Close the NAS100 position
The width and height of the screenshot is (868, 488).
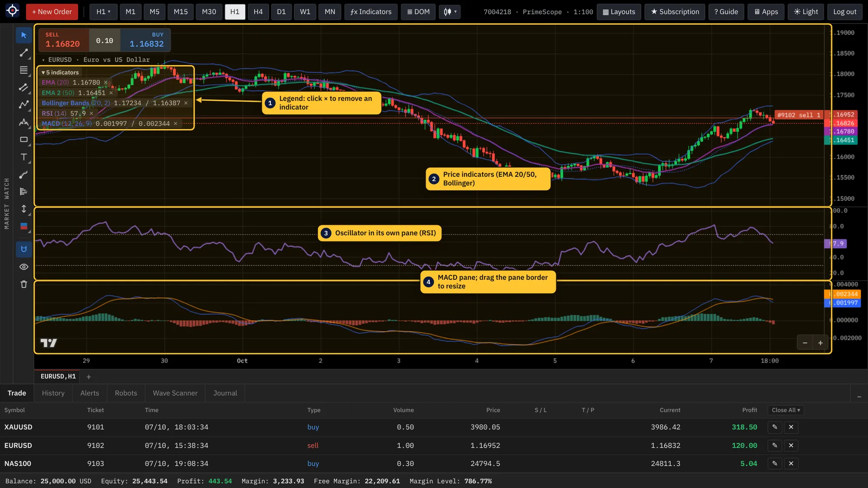pyautogui.click(x=791, y=464)
